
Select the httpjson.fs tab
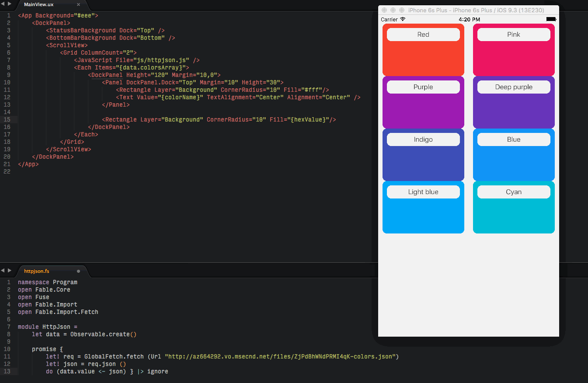37,271
